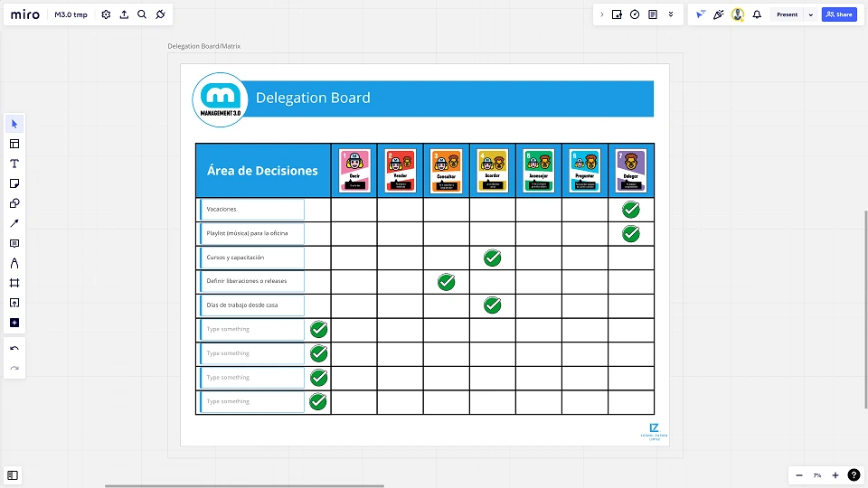Open the Templates tool
Image resolution: width=868 pixels, height=488 pixels.
(14, 144)
